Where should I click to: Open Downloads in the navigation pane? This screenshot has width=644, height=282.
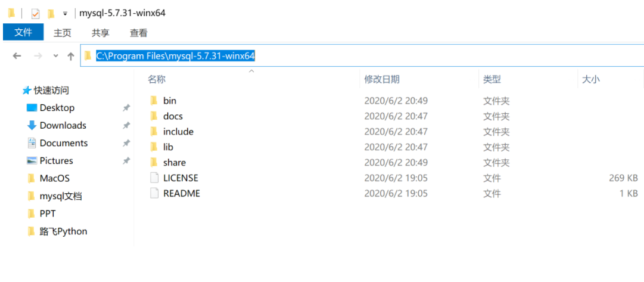[x=63, y=125]
